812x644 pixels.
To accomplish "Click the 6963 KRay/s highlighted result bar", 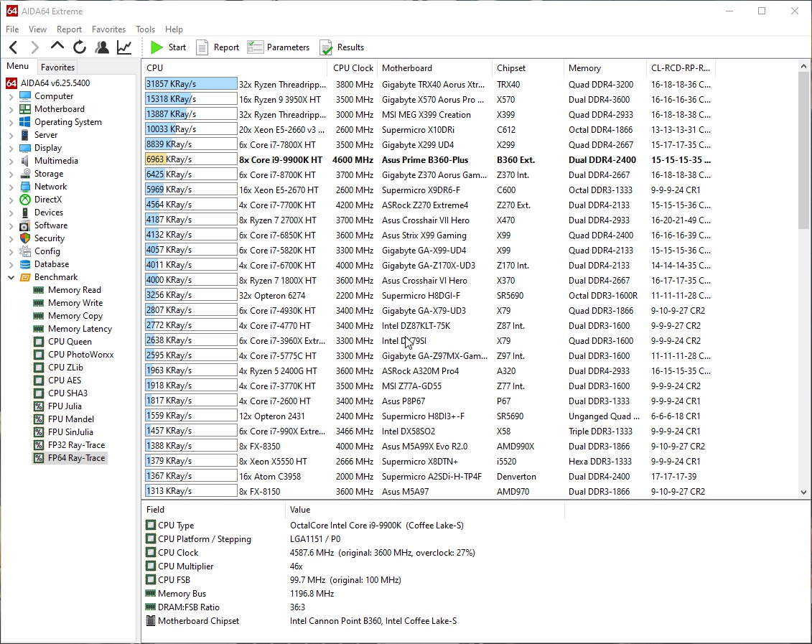I will pyautogui.click(x=190, y=160).
